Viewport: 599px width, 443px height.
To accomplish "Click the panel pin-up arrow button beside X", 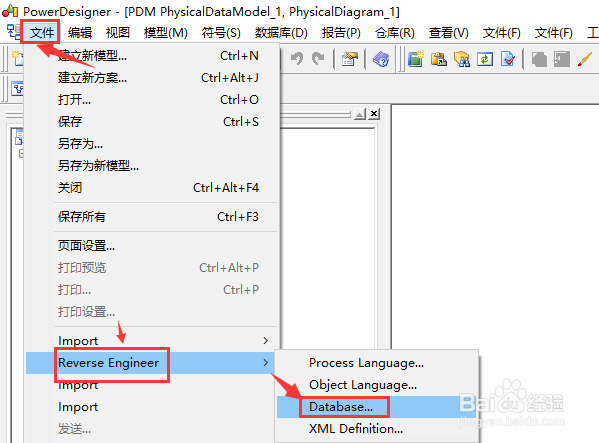I will 360,114.
